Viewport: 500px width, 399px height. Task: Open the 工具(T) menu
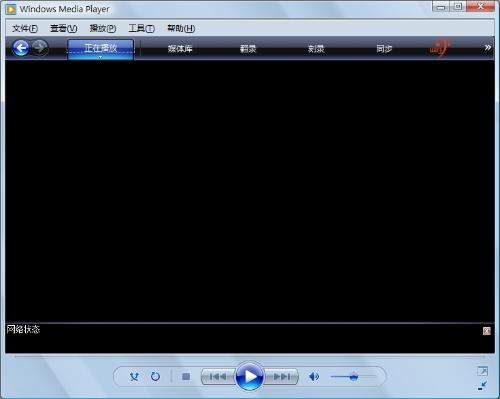click(x=142, y=29)
